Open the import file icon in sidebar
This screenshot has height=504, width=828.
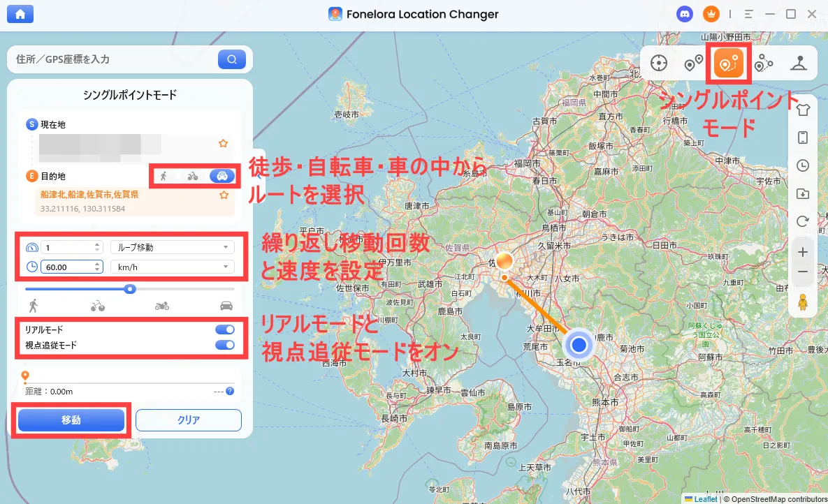point(803,193)
